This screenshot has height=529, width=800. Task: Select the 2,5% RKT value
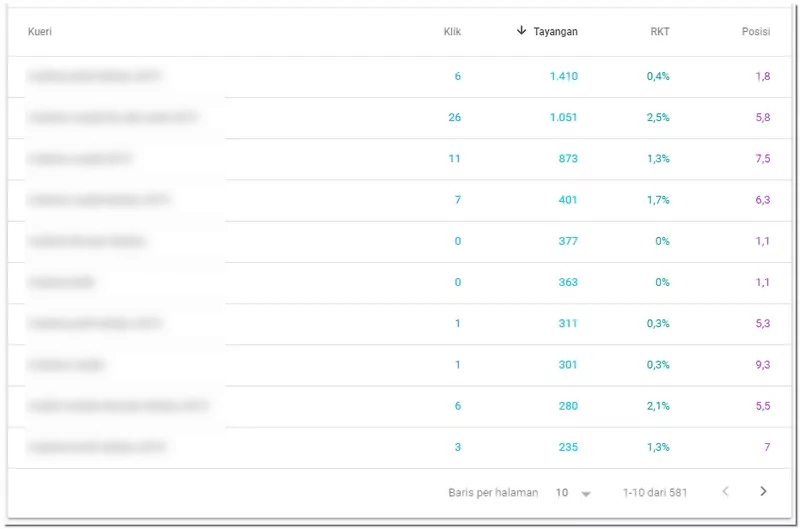(x=658, y=117)
